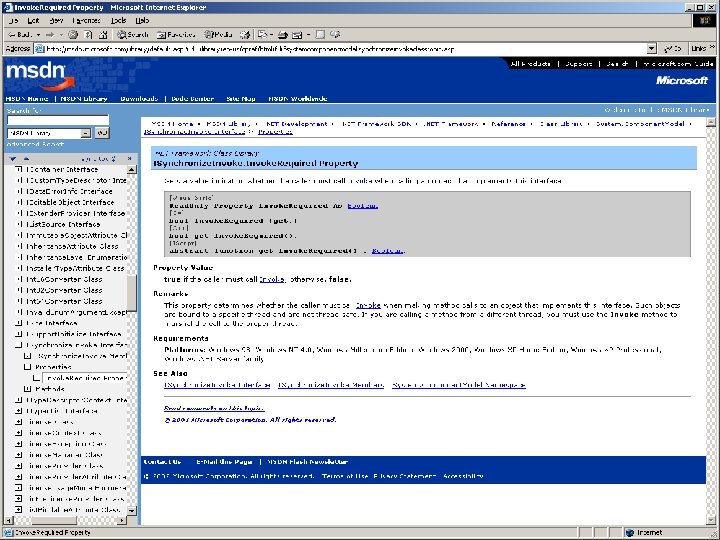720x540 pixels.
Task: Click the search Go button
Action: click(102, 133)
